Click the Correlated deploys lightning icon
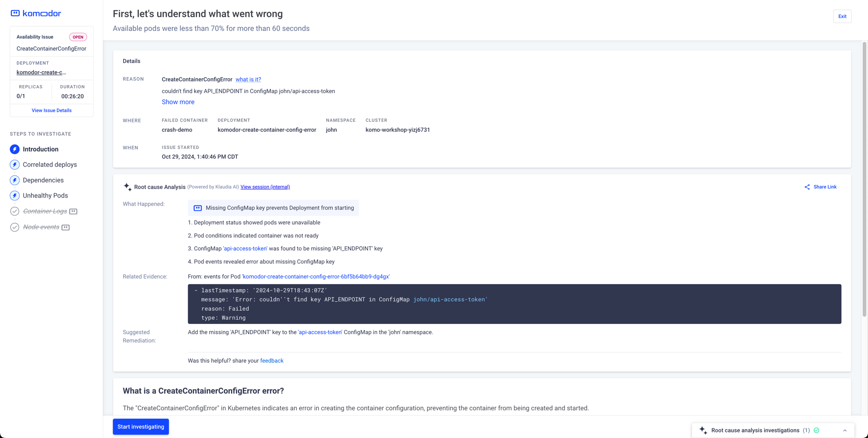The width and height of the screenshot is (868, 438). (15, 165)
